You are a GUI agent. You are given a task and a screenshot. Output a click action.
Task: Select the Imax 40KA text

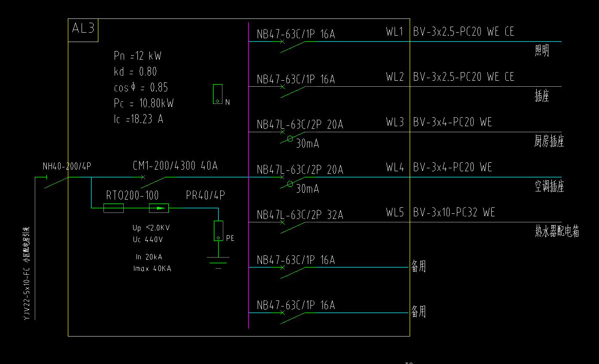[152, 269]
